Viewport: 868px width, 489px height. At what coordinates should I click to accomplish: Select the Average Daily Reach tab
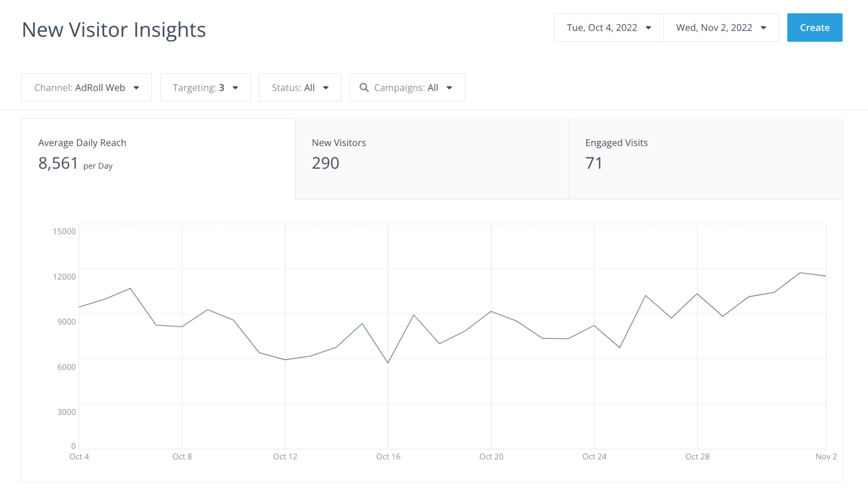[158, 159]
